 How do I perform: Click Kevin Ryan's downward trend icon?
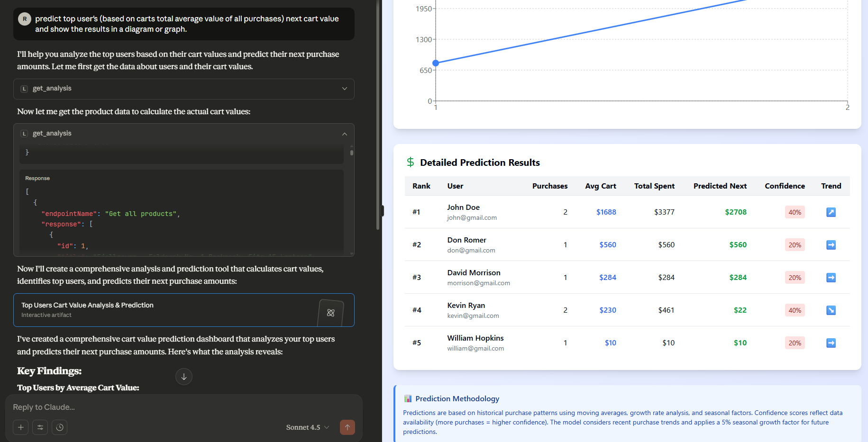pyautogui.click(x=831, y=310)
